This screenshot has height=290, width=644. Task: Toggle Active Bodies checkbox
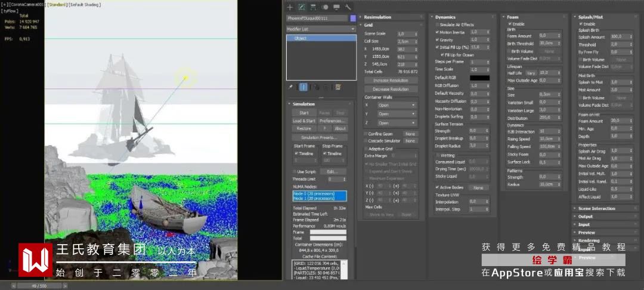pyautogui.click(x=437, y=187)
